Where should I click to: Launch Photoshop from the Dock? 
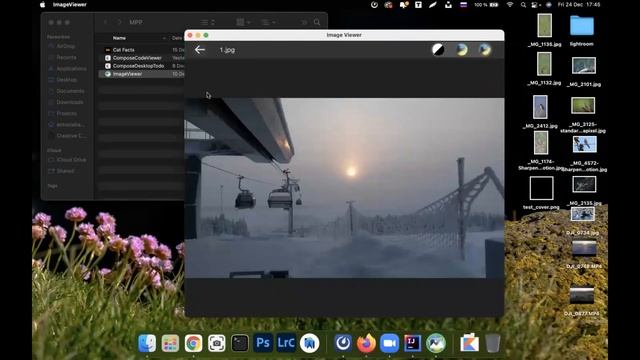263,343
